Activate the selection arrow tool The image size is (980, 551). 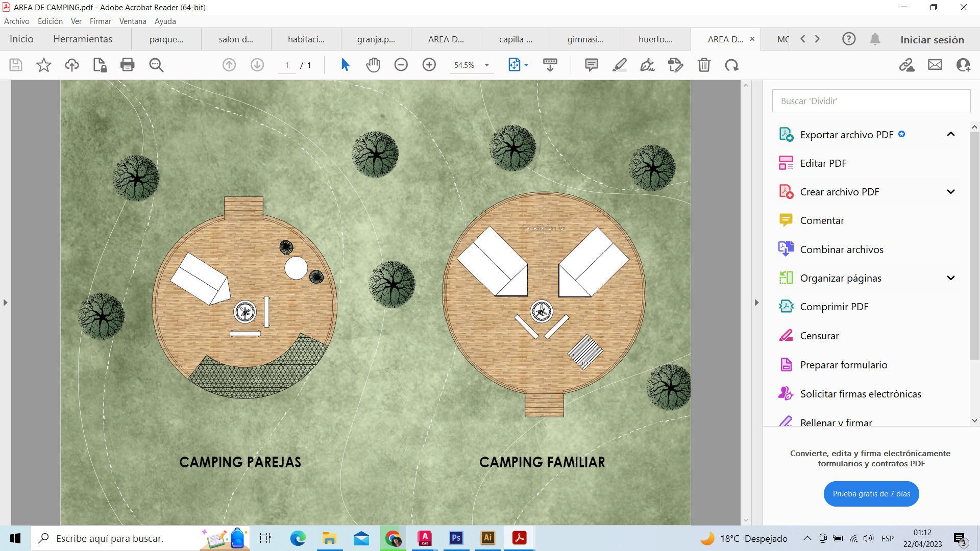[x=345, y=65]
